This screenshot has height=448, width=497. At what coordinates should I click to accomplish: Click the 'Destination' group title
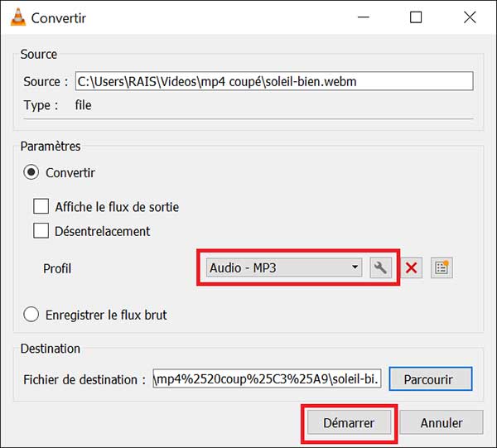(51, 349)
